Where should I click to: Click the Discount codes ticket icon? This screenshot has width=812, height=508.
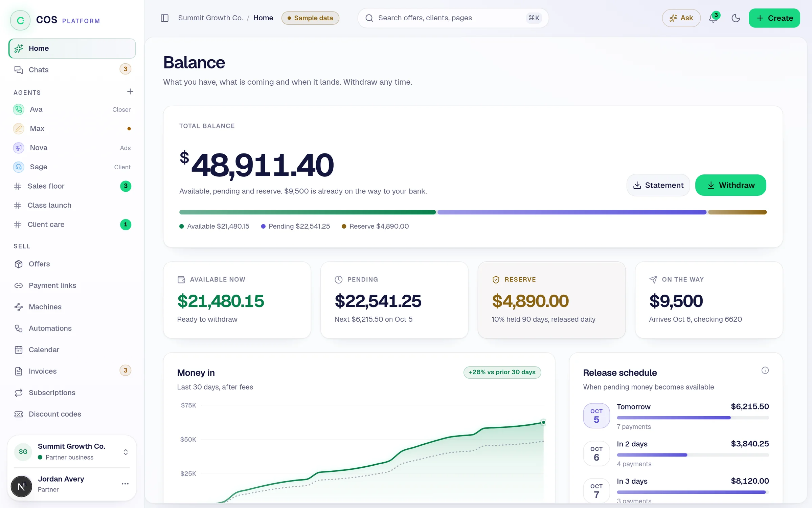[19, 414]
